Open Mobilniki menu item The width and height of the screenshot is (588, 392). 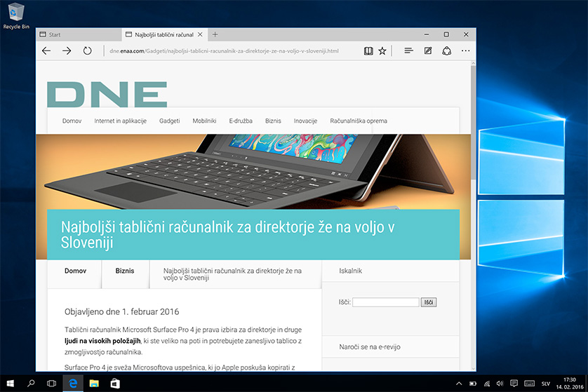pyautogui.click(x=204, y=121)
